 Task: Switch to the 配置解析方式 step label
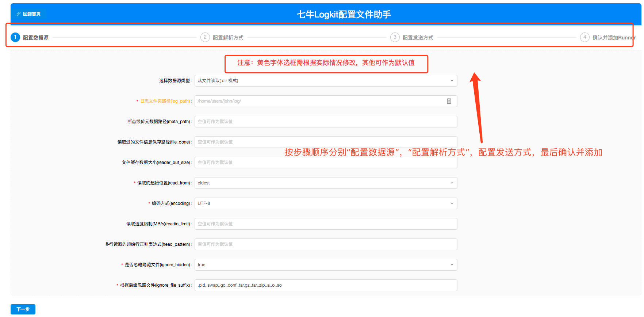(228, 38)
